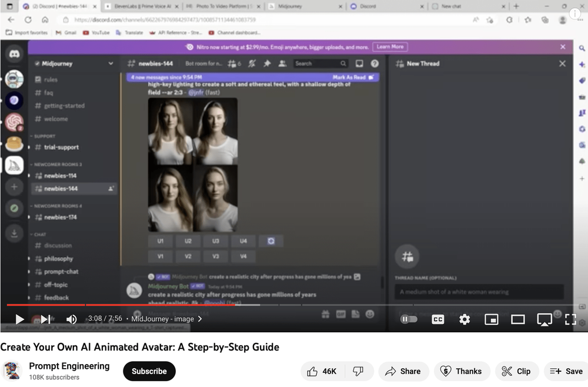Select the Midjourney sailboat server icon

tap(14, 165)
